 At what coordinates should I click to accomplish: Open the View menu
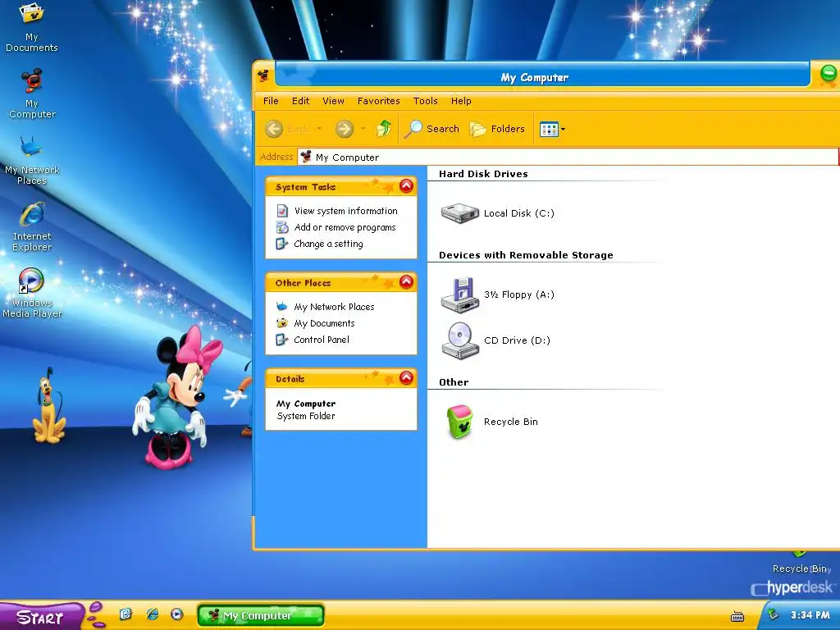(333, 101)
